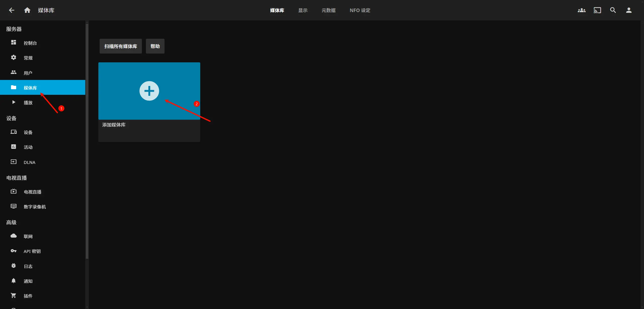Click the sidebar vertical scrollbar
The width and height of the screenshot is (644, 309).
[87, 141]
